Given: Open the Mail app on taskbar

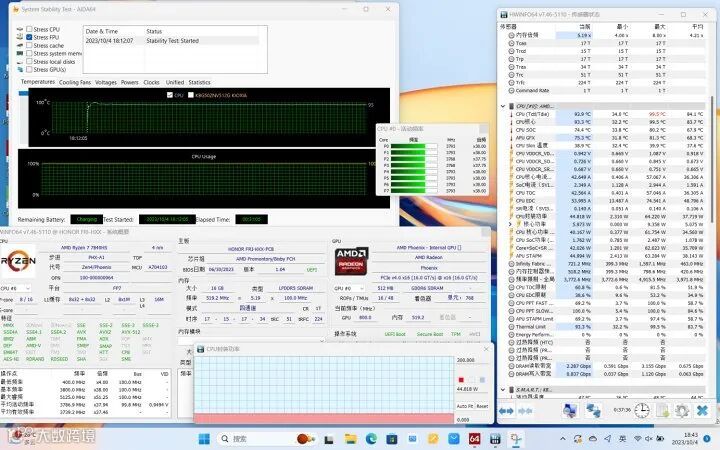Looking at the screenshot, I should click(454, 439).
